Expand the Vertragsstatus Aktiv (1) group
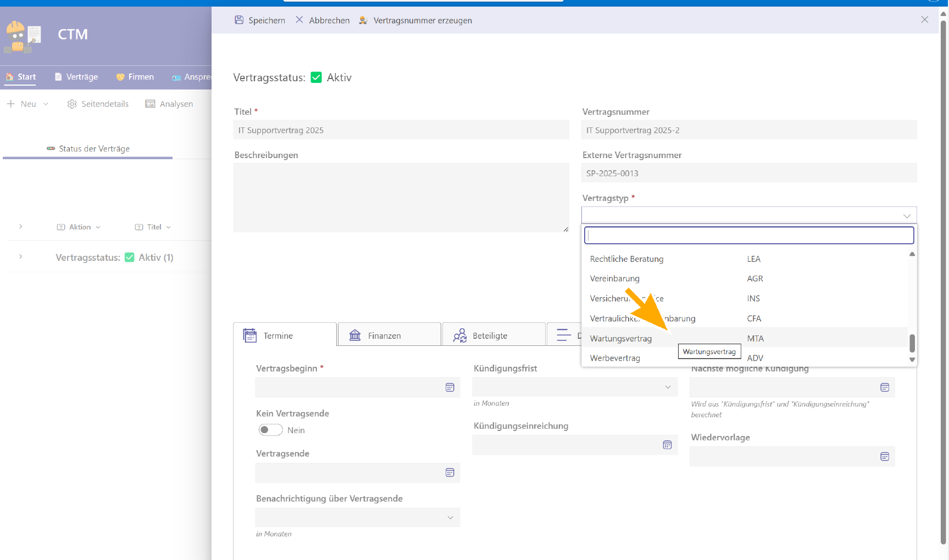The height and width of the screenshot is (560, 949). [x=21, y=257]
